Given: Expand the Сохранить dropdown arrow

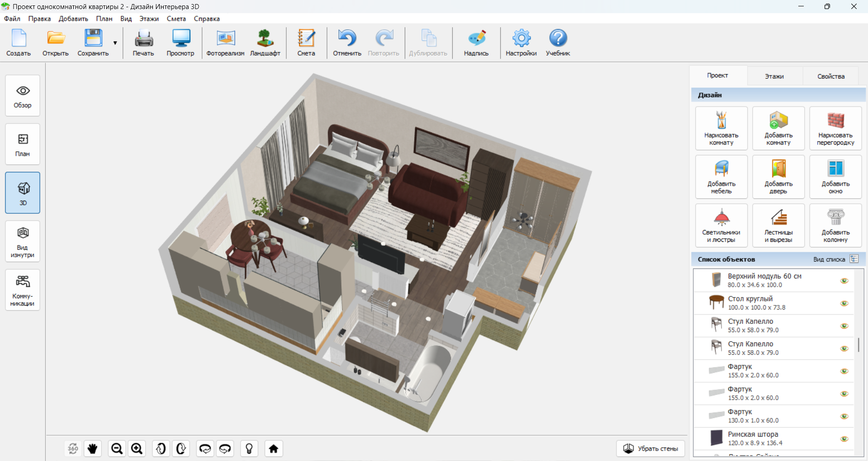Looking at the screenshot, I should pos(115,43).
